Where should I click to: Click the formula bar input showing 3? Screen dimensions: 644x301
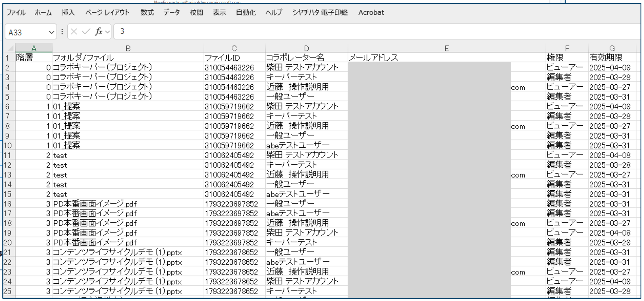point(347,31)
